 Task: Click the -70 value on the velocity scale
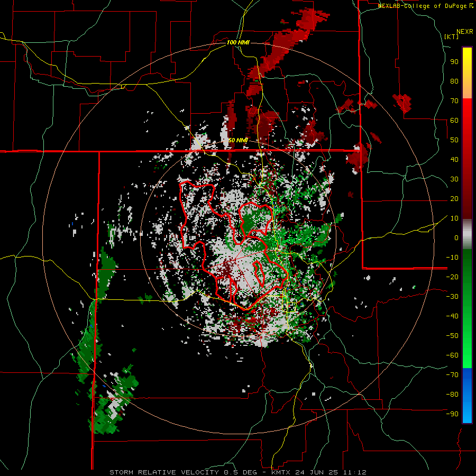pyautogui.click(x=452, y=375)
